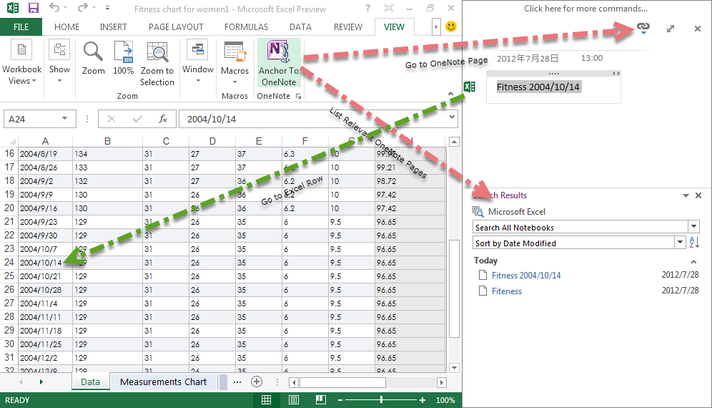Click the Redo arrow icon

[x=83, y=8]
